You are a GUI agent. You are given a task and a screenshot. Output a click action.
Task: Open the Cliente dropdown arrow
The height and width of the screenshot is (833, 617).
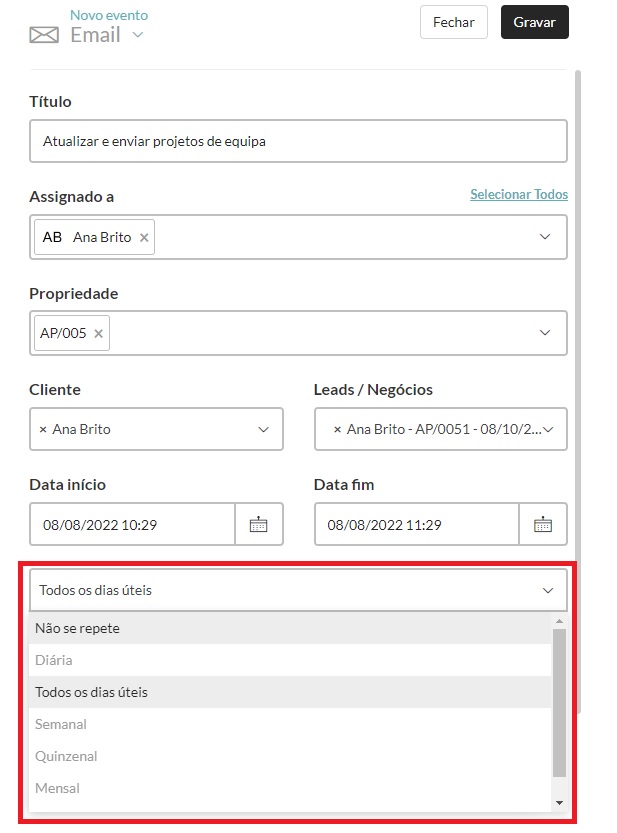[263, 429]
